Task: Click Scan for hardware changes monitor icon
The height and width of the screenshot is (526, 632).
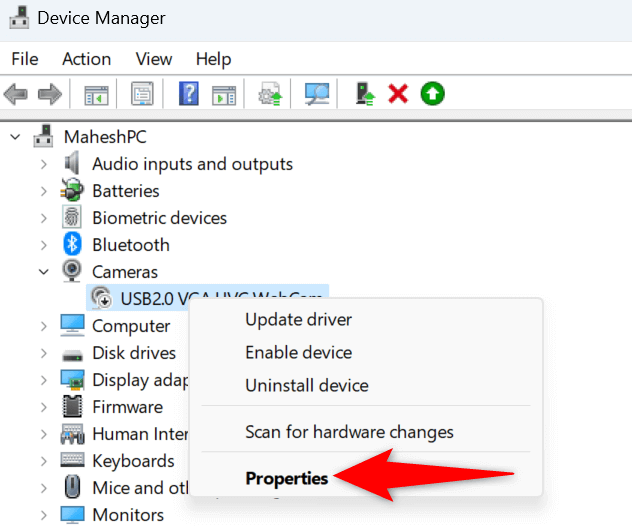Action: tap(317, 94)
